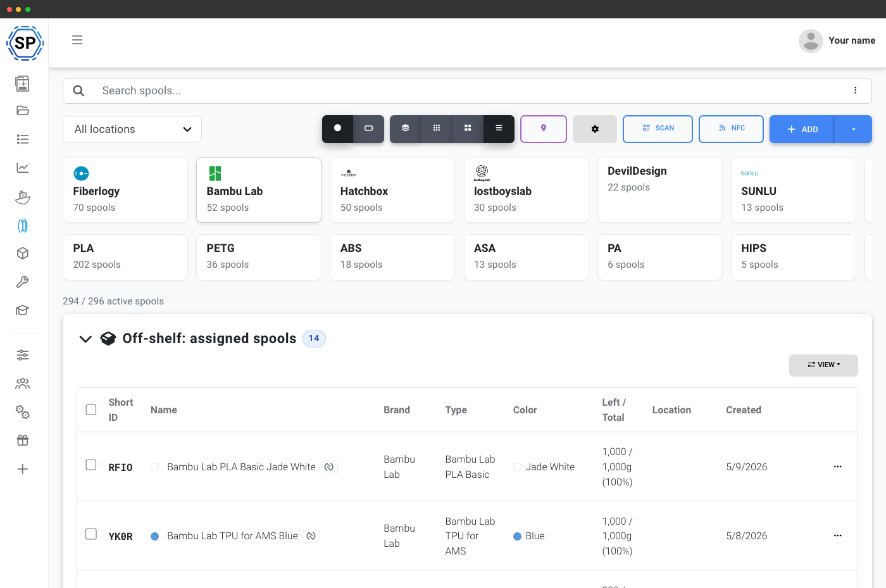
Task: Filter by SUNLU brand card
Action: coord(794,190)
